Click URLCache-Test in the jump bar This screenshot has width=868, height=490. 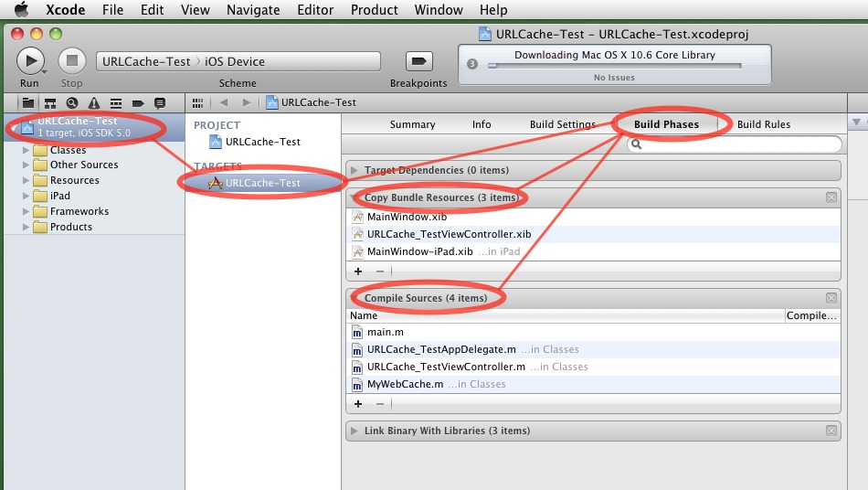311,102
